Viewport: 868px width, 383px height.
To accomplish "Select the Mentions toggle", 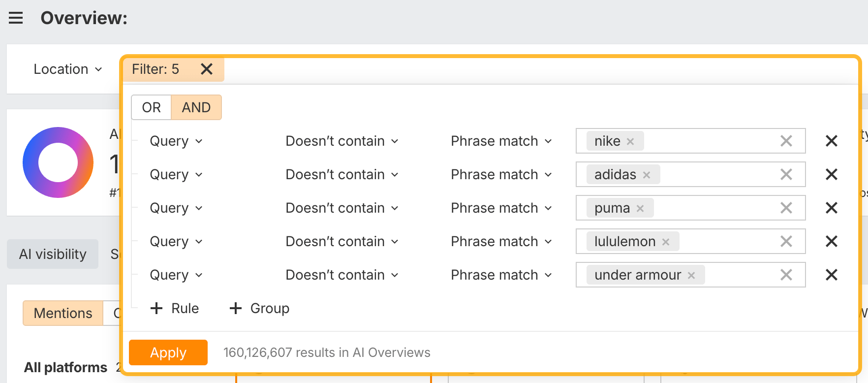I will (x=63, y=313).
